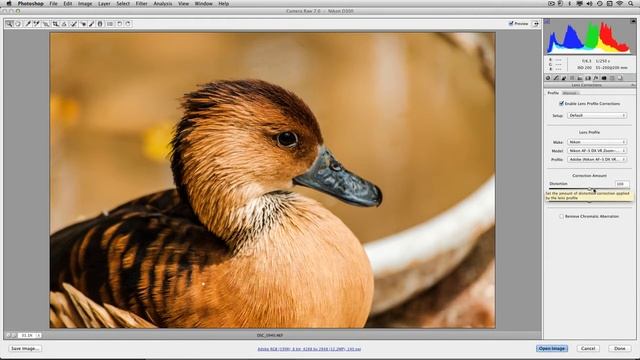Screen dimensions: 640x360
Task: Rotate image 90 degrees clockwise
Action: click(128, 24)
